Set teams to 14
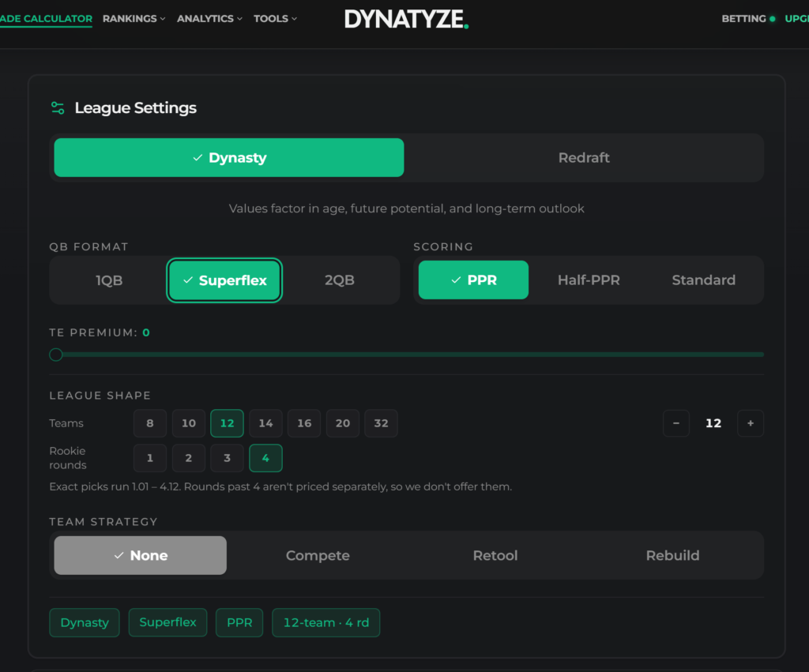 coord(265,423)
